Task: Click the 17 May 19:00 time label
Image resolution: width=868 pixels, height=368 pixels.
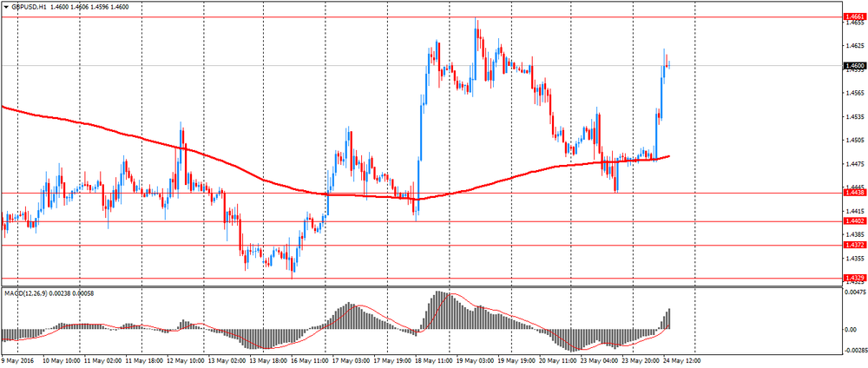Action: [x=391, y=361]
